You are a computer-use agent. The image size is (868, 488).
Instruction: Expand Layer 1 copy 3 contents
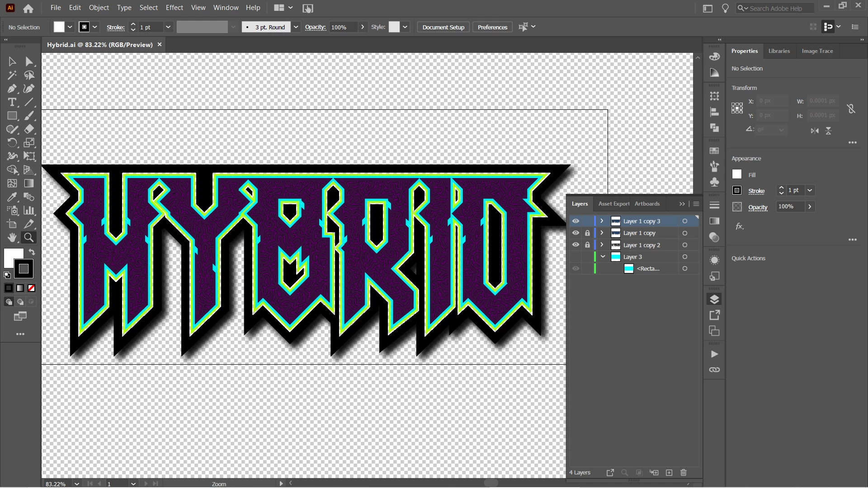coord(602,221)
